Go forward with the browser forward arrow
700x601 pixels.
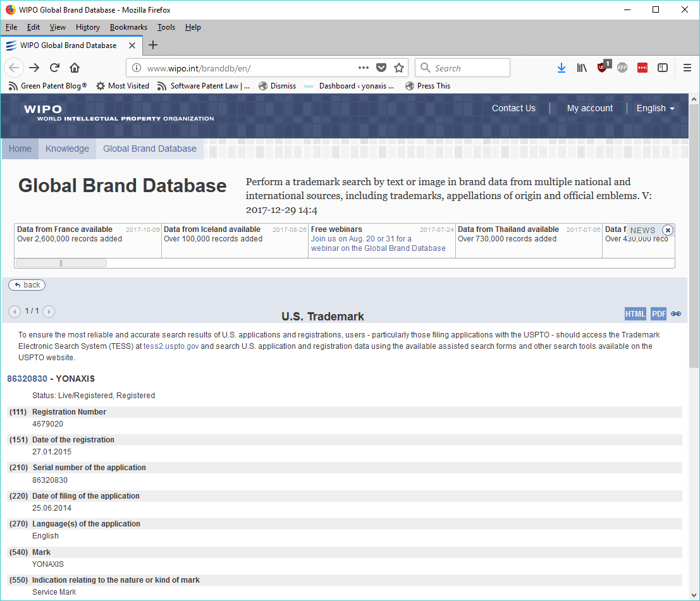point(34,68)
